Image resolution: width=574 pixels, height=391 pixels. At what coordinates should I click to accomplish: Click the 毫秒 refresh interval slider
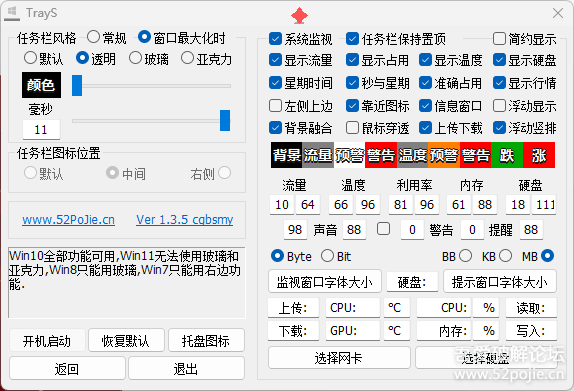click(151, 120)
